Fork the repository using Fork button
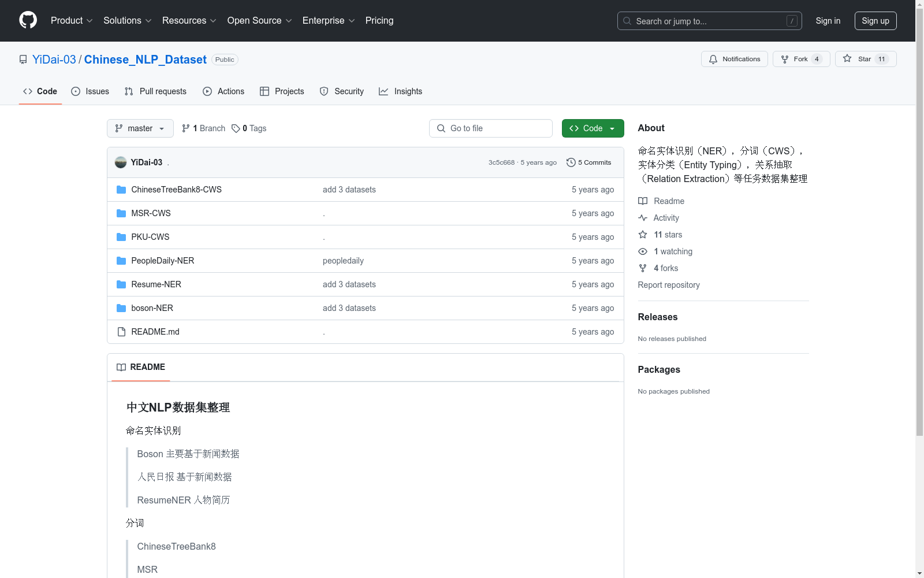This screenshot has height=578, width=924. (801, 59)
